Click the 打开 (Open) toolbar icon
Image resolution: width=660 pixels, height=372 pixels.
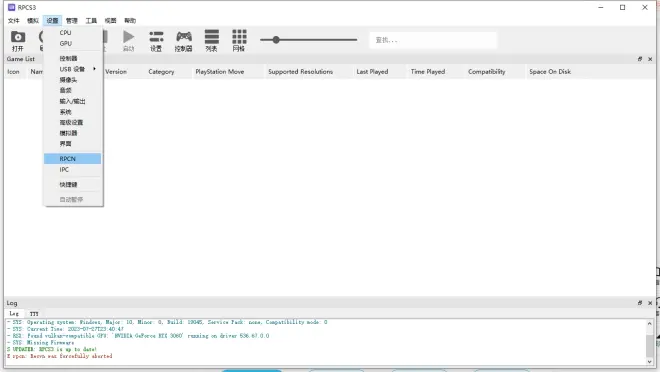tap(18, 41)
